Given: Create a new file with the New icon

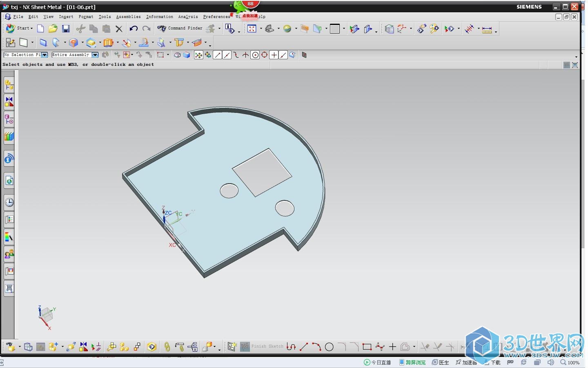Looking at the screenshot, I should pyautogui.click(x=40, y=29).
